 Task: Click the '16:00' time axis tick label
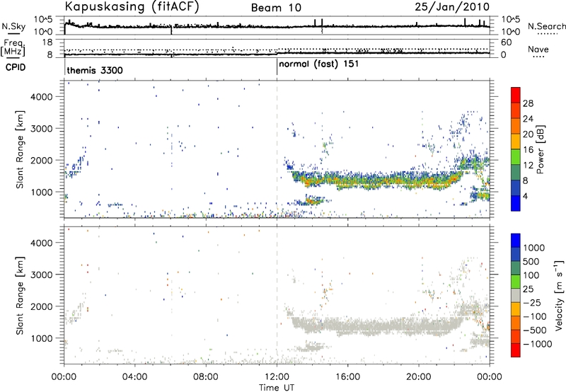[347, 377]
